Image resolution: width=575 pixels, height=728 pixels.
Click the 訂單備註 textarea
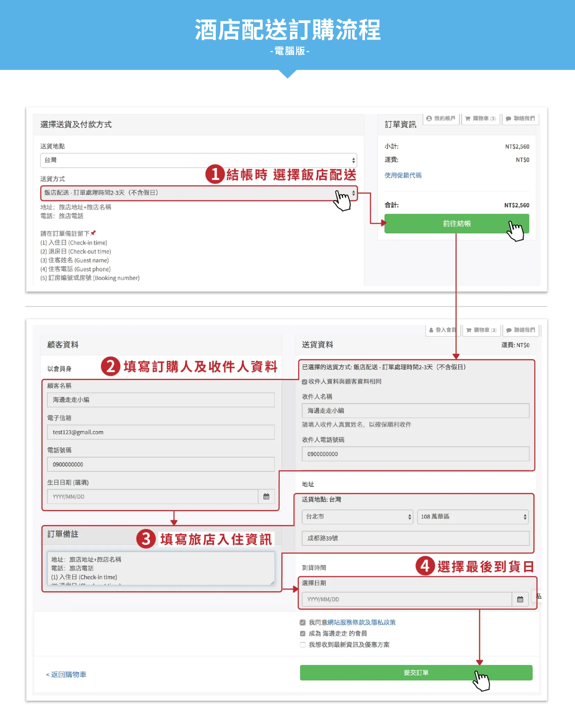(x=161, y=569)
